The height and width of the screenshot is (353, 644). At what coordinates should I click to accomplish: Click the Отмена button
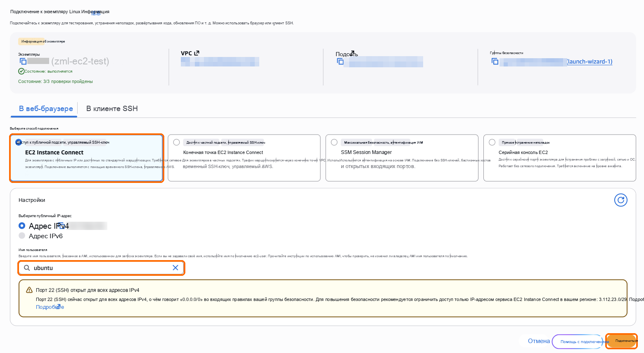[539, 341]
